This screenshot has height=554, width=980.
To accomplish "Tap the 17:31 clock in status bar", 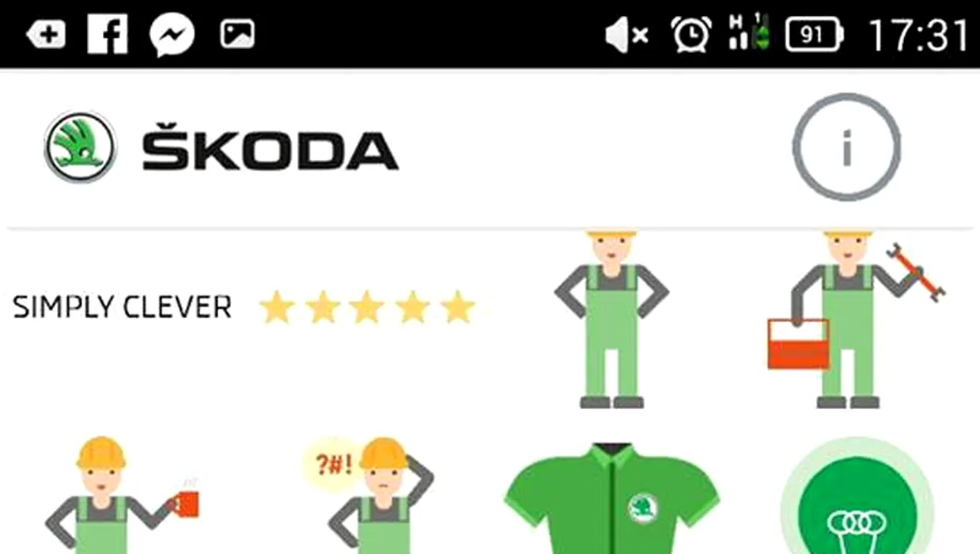I will tap(918, 35).
